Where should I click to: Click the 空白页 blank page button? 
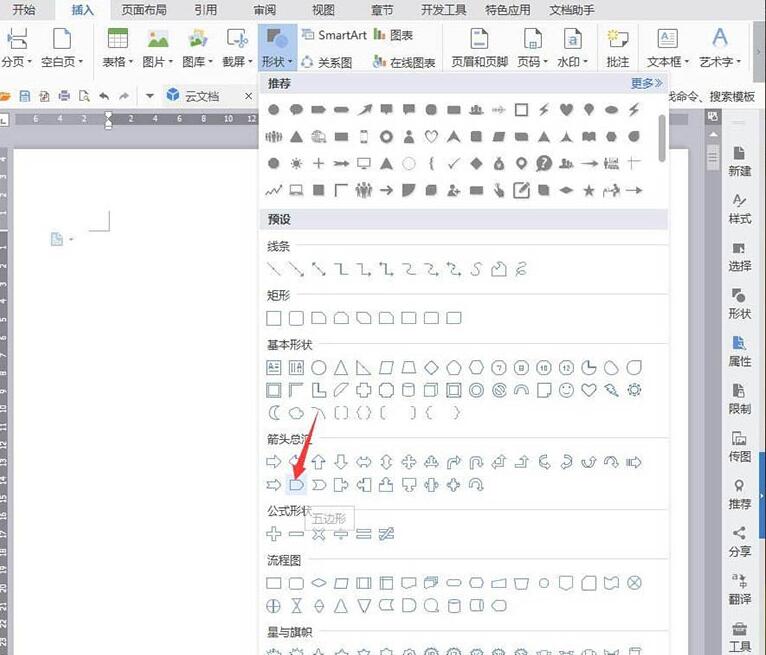(62, 48)
